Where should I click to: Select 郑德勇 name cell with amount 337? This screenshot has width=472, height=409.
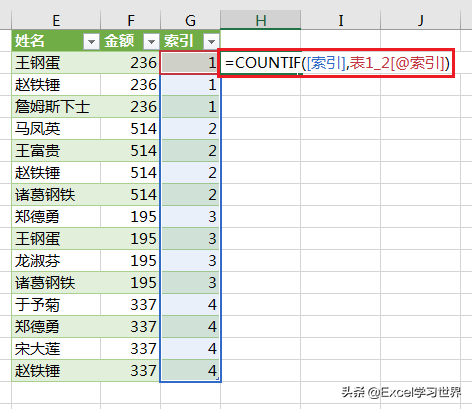tap(56, 327)
